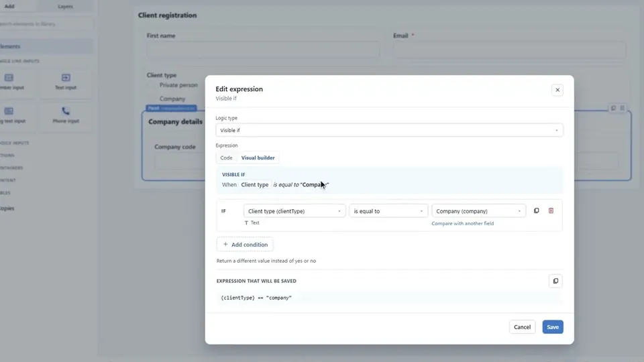Image resolution: width=644 pixels, height=362 pixels.
Task: Expand the Choice inputs category
Action: pyautogui.click(x=15, y=143)
